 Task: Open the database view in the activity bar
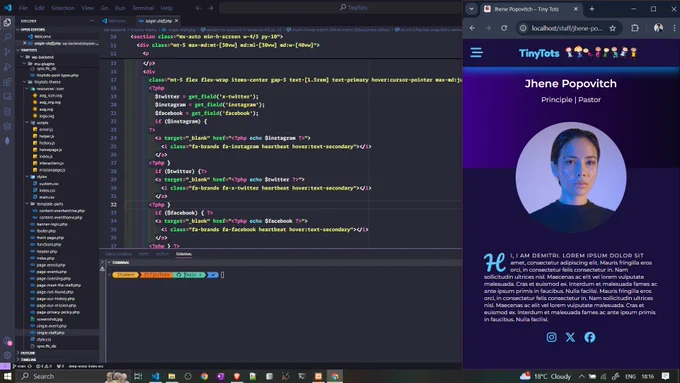[x=7, y=111]
